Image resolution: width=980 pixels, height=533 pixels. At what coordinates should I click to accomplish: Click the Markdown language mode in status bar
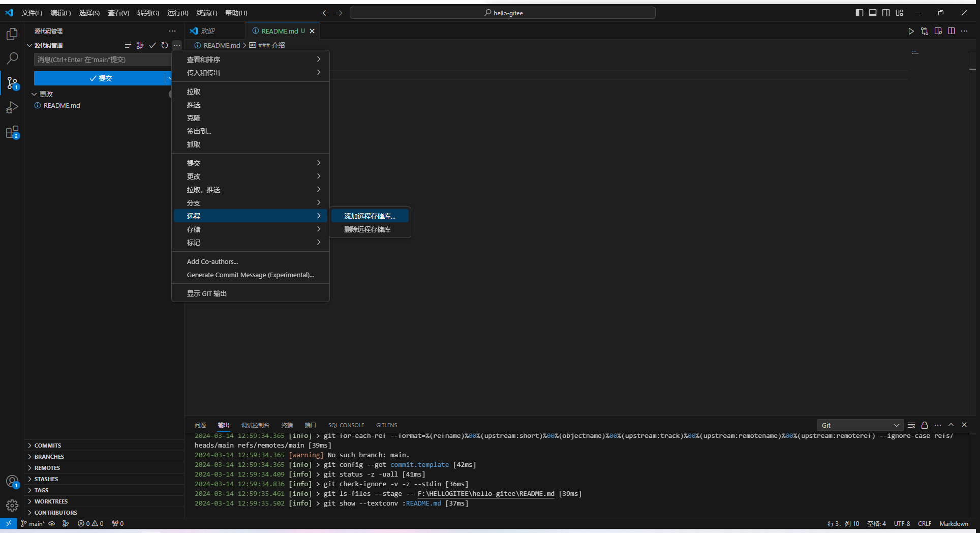(954, 523)
